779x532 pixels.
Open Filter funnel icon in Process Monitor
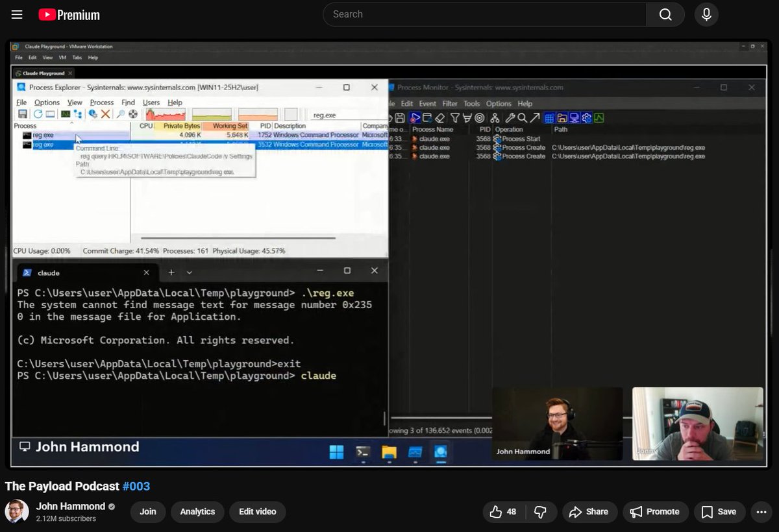(454, 117)
